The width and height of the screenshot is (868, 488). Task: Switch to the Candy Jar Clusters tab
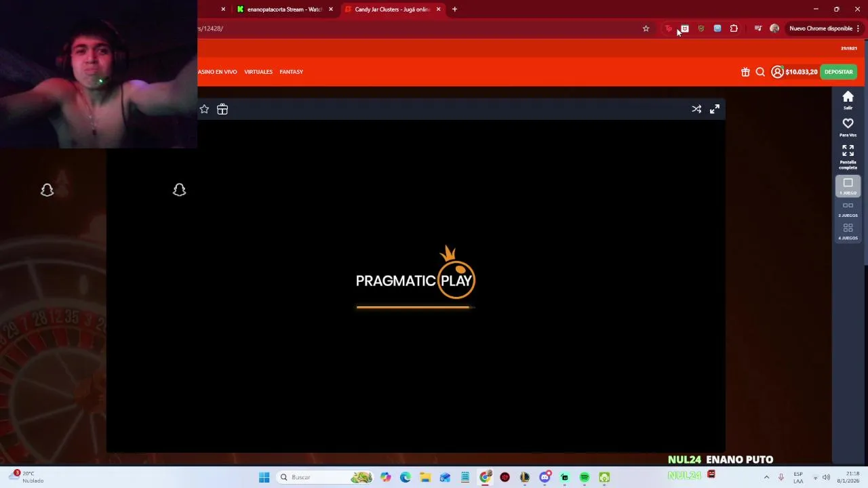coord(392,9)
